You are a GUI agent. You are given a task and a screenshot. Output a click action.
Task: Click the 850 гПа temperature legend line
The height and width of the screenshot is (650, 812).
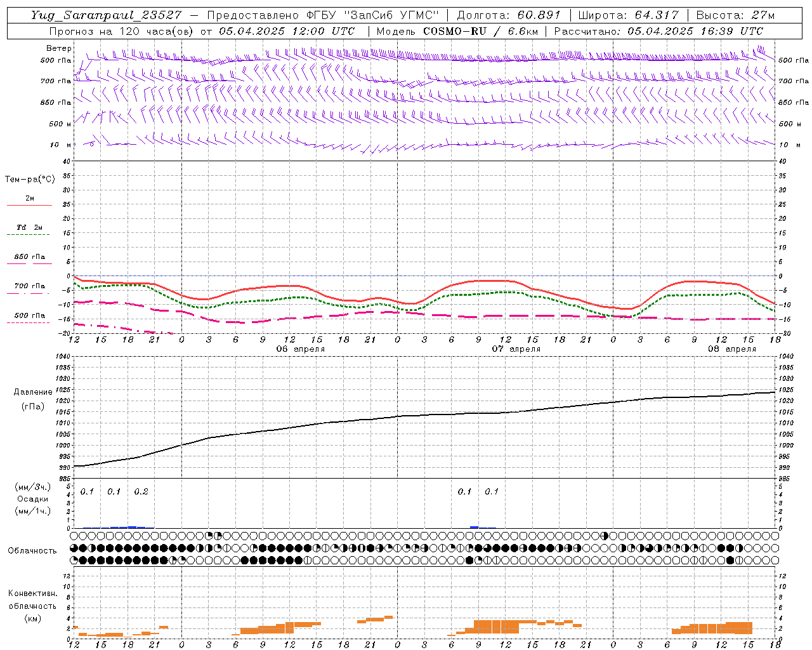point(30,264)
